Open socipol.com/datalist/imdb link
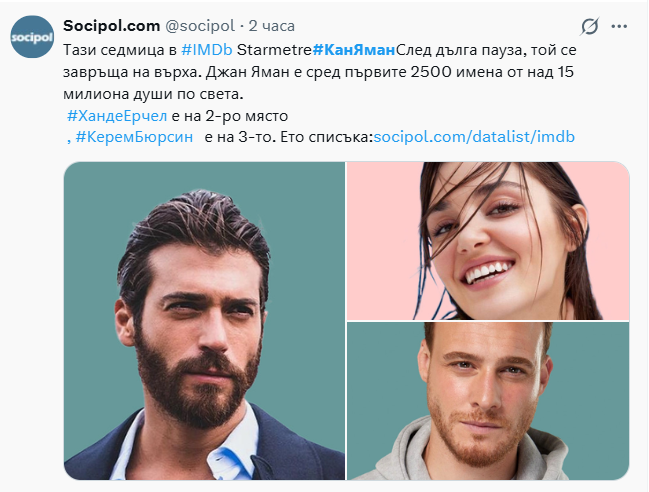 474,137
